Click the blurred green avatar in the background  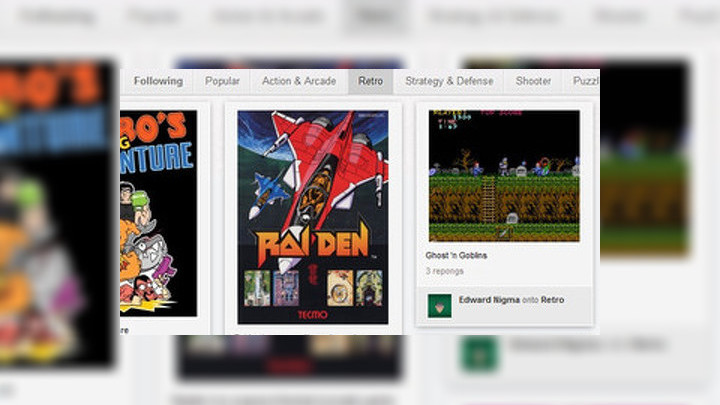[480, 354]
